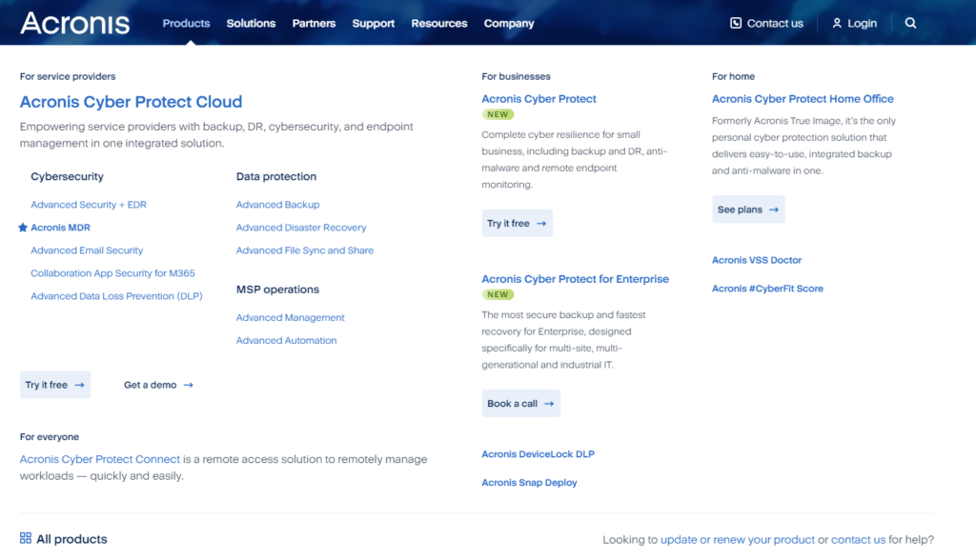Viewport: 976px width, 560px height.
Task: Open the Resources menu
Action: point(438,23)
